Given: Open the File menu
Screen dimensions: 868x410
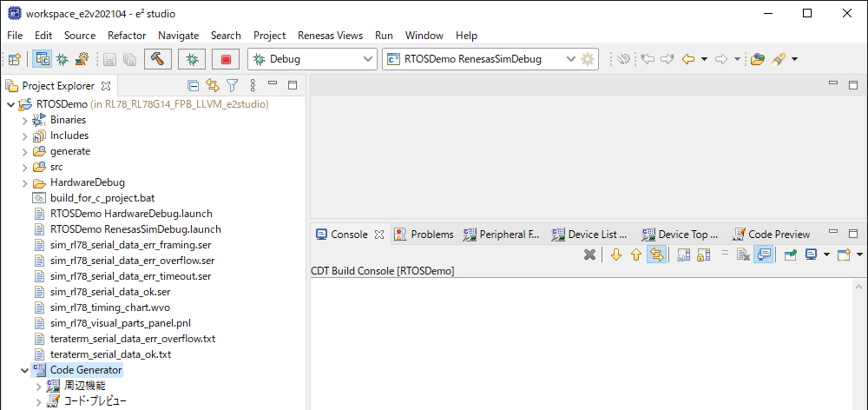Looking at the screenshot, I should coord(15,36).
